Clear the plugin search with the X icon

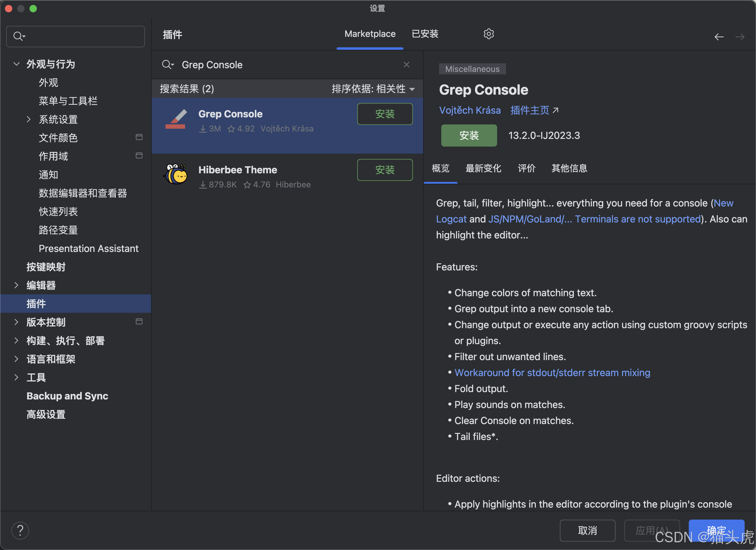click(x=406, y=65)
